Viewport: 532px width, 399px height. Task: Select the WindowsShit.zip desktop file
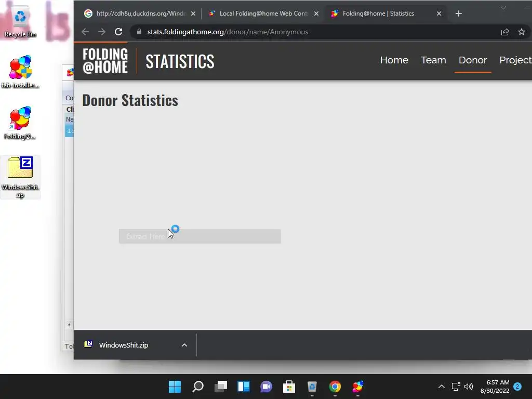tap(20, 177)
